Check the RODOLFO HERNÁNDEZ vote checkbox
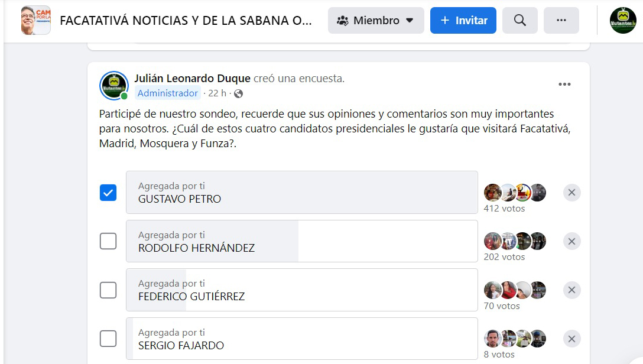Image resolution: width=643 pixels, height=364 pixels. coord(108,241)
